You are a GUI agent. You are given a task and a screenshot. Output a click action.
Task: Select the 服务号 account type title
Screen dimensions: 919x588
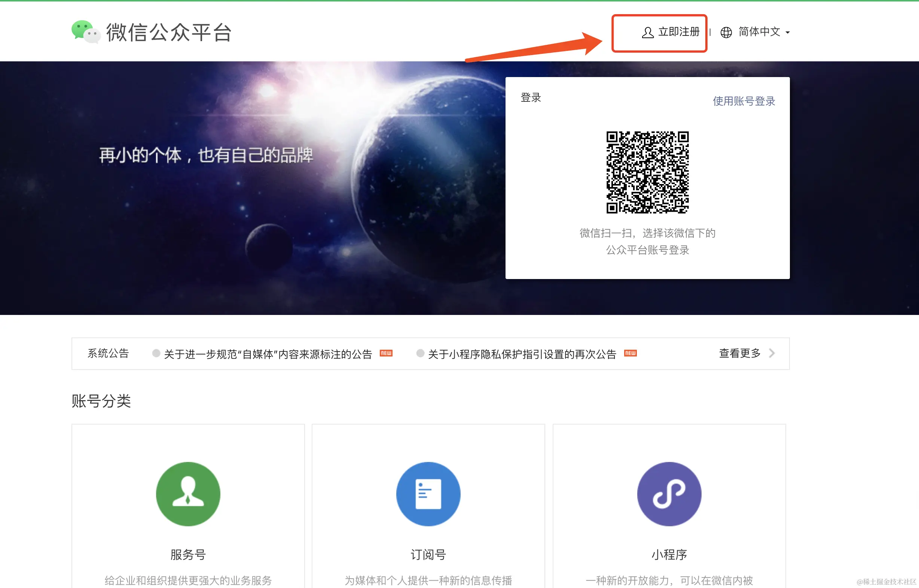click(188, 554)
